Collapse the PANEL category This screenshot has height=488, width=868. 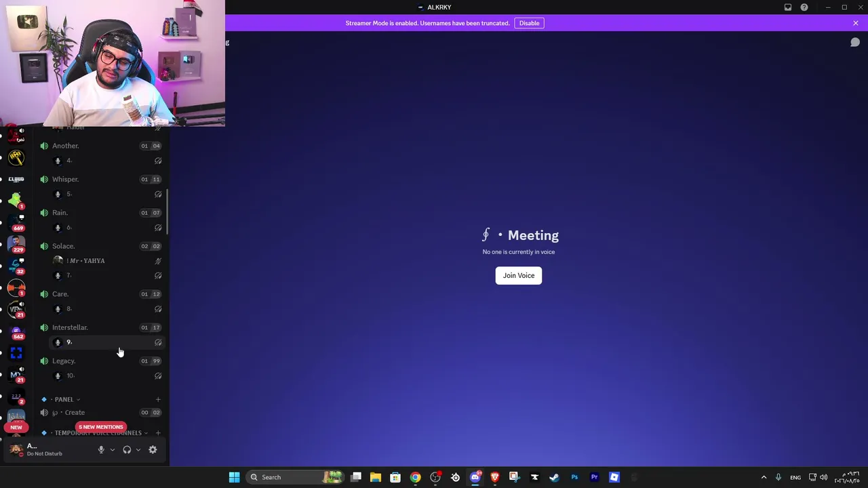coord(64,399)
